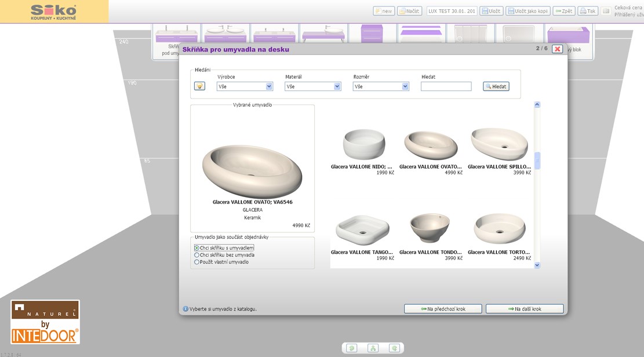Click the scroll-down arrow of the catalog list
This screenshot has height=357, width=644.
537,265
